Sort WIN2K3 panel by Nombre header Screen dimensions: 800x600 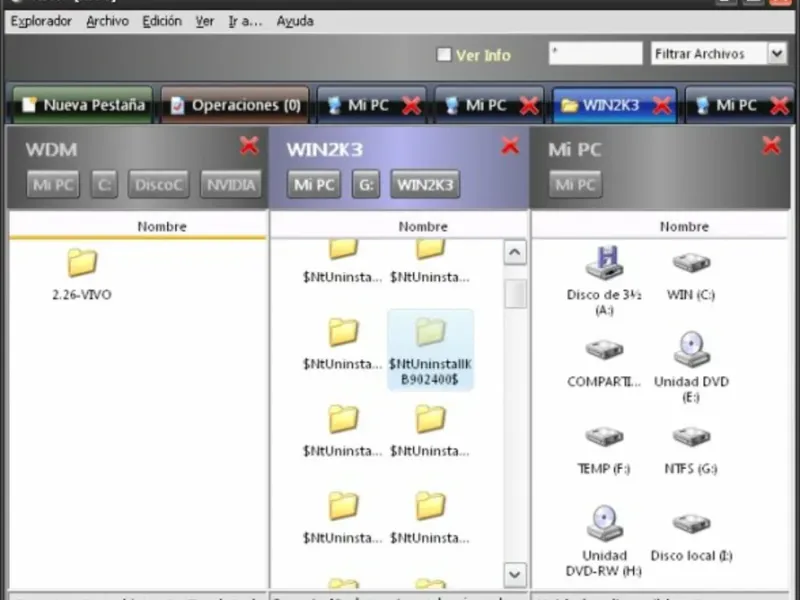[x=399, y=226]
